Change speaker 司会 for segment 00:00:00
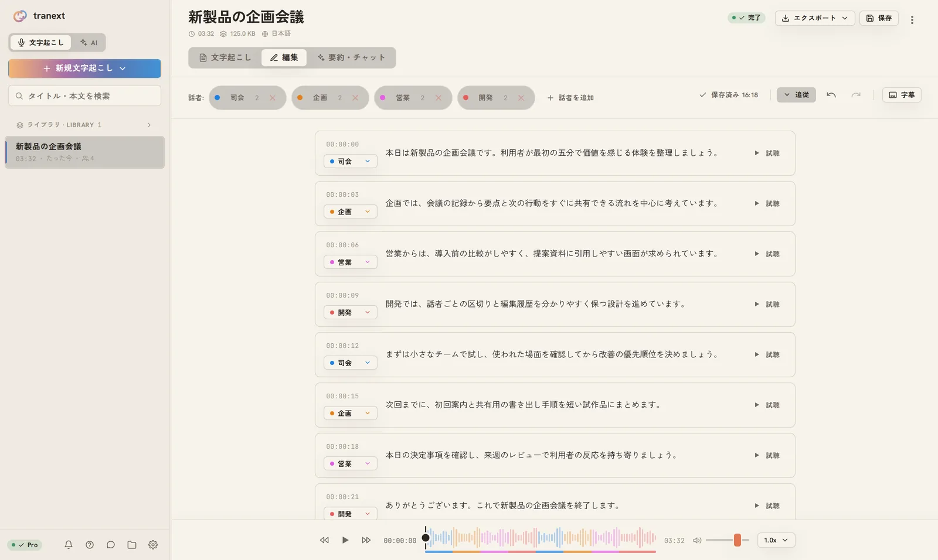The image size is (938, 560). click(350, 161)
